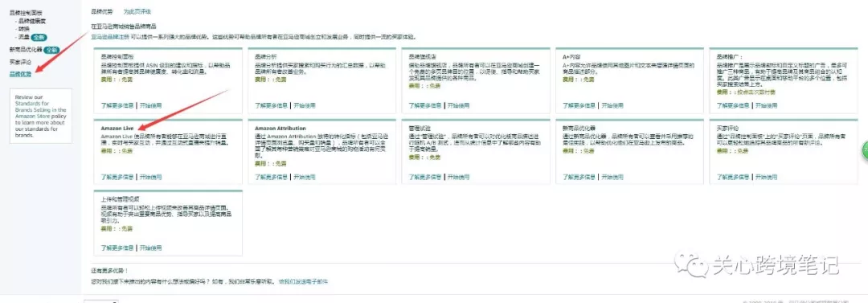Select 转换 sidebar sub-item
868x303 pixels.
pyautogui.click(x=24, y=29)
